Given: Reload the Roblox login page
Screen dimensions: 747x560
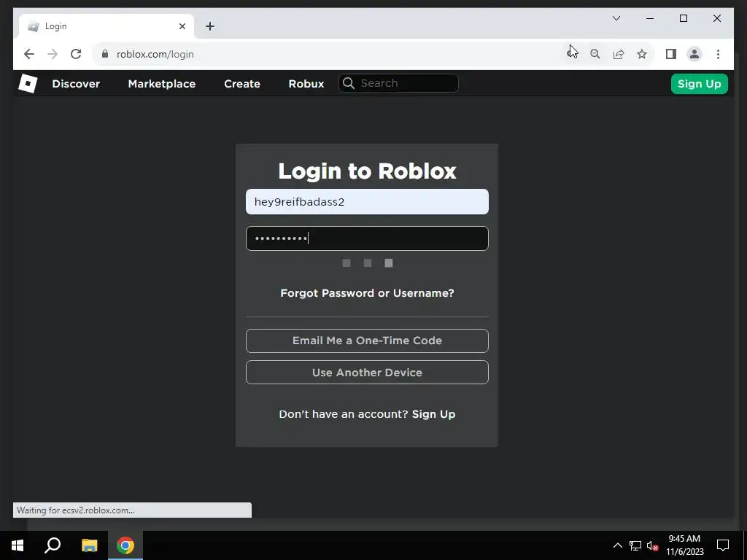Looking at the screenshot, I should 76,54.
